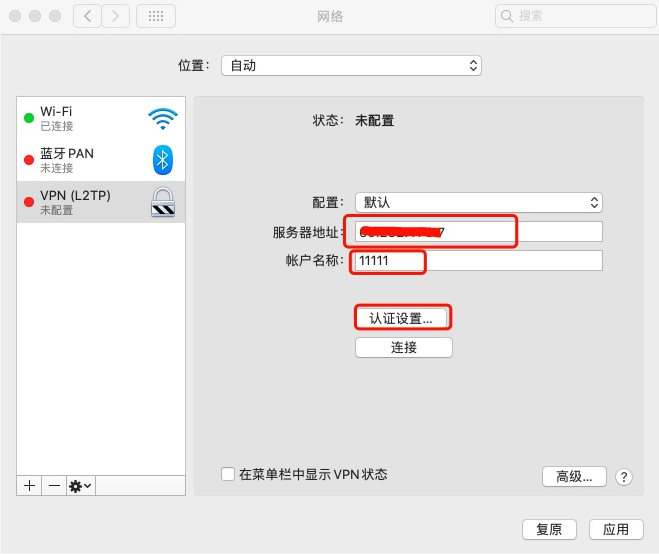Click the account name field with 11111
The width and height of the screenshot is (659, 554).
479,261
